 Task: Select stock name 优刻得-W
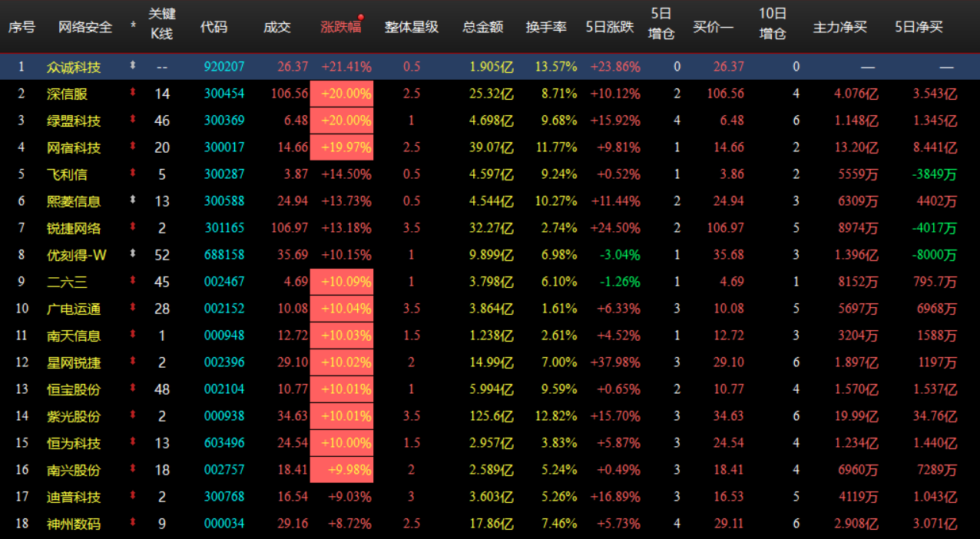(77, 255)
